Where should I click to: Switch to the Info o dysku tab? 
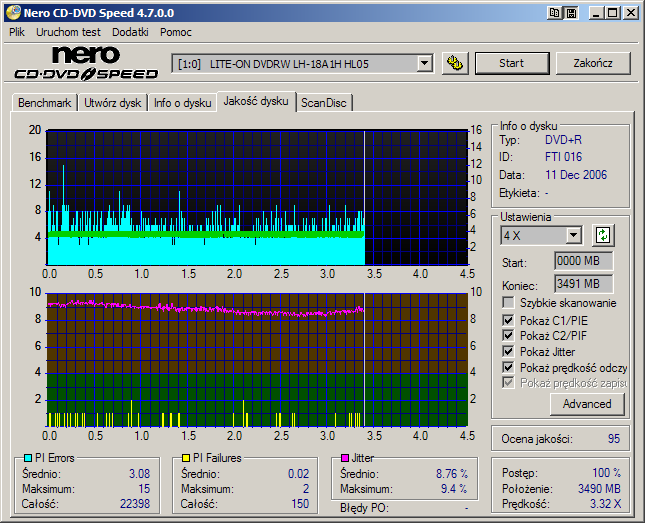pos(182,103)
